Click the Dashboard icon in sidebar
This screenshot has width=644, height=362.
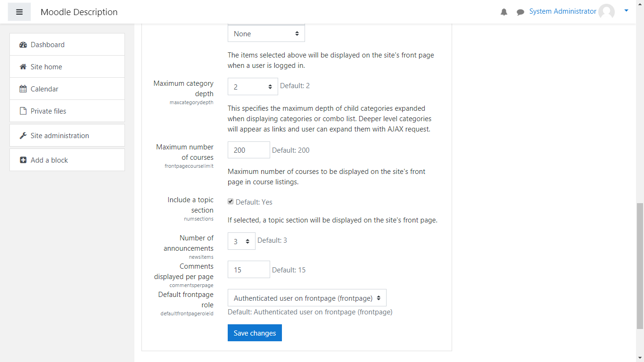23,45
